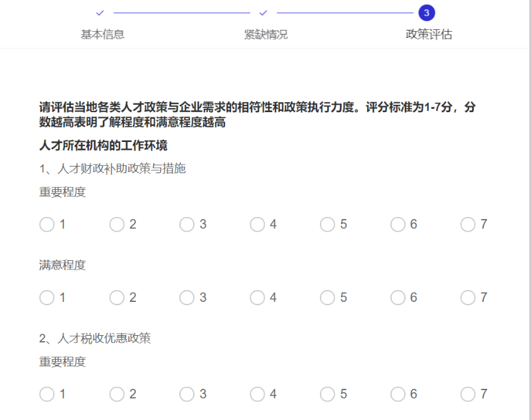Image resolution: width=531 pixels, height=420 pixels.
Task: Pick rating 3 on the satisfaction scale
Action: 187,297
